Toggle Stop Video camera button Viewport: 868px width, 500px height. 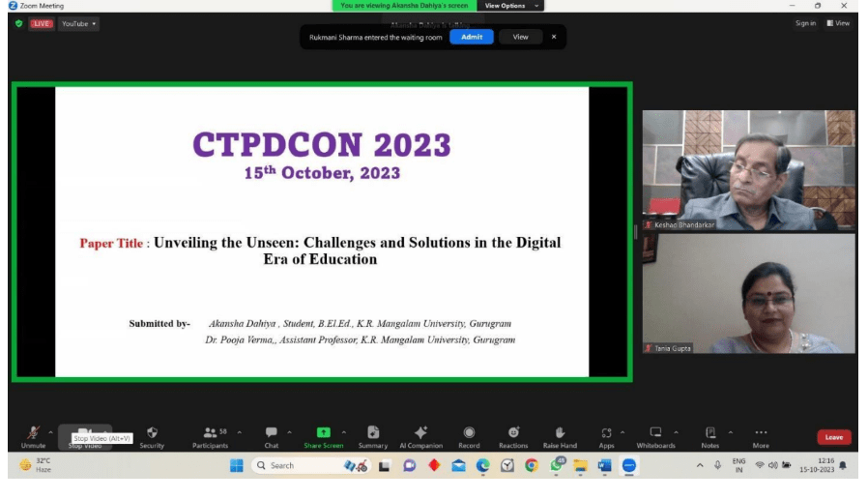click(84, 434)
